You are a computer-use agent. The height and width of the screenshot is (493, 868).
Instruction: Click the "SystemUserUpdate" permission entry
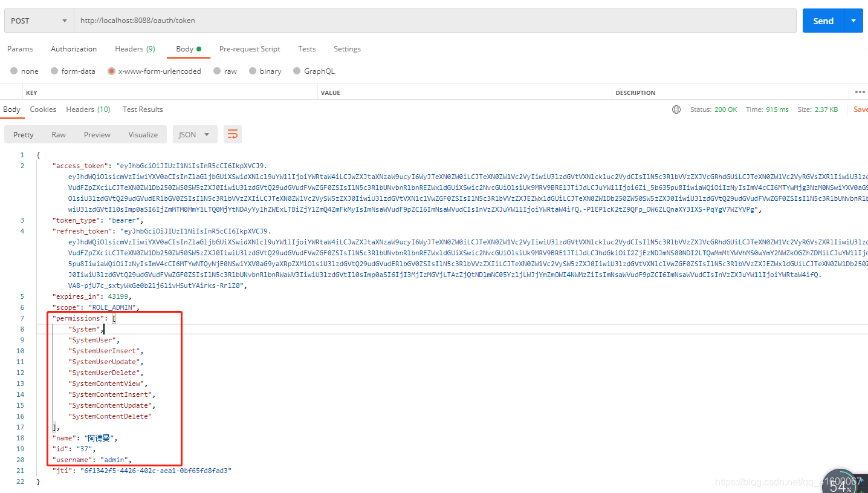click(104, 362)
